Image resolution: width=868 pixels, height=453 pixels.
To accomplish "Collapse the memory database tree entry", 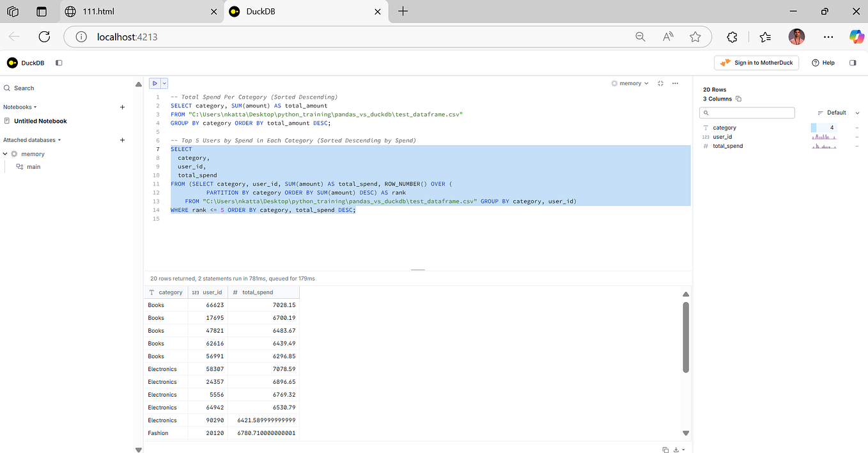I will pyautogui.click(x=5, y=154).
